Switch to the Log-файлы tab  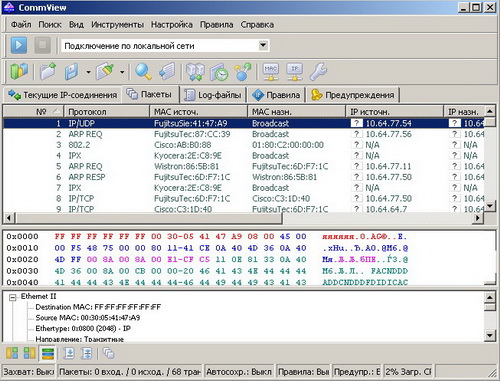tap(213, 95)
